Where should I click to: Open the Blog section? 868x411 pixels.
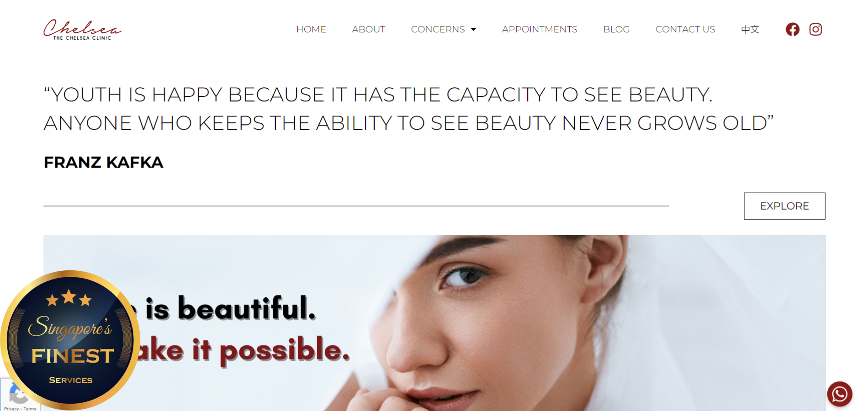616,29
